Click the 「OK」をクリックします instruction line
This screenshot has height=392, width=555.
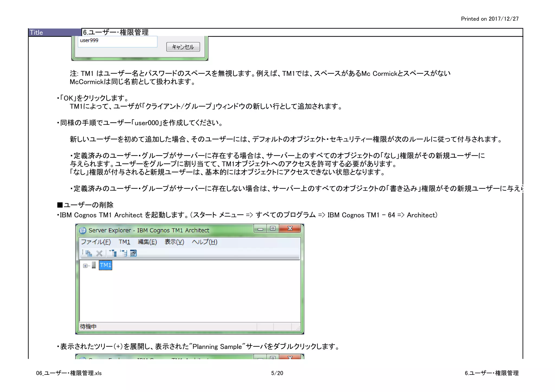point(93,98)
